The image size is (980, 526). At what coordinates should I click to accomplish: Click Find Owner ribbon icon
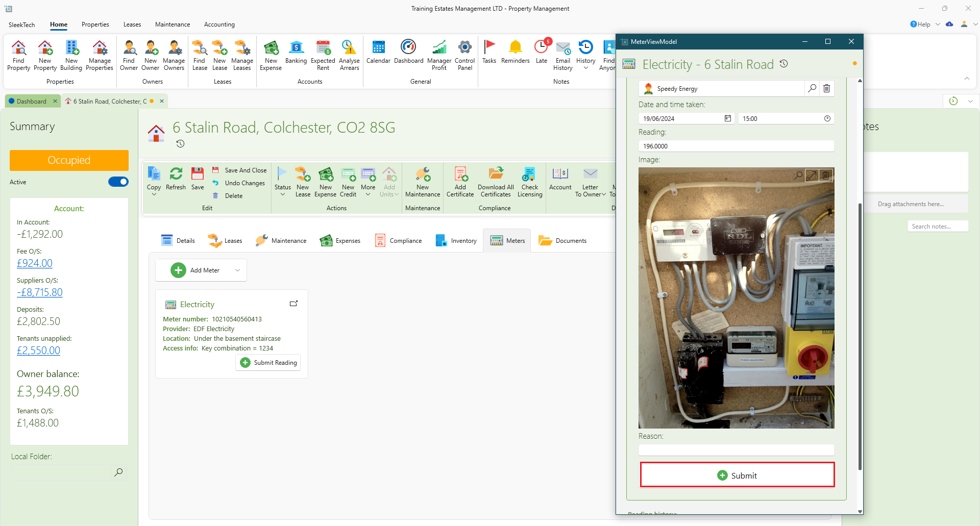pyautogui.click(x=129, y=55)
